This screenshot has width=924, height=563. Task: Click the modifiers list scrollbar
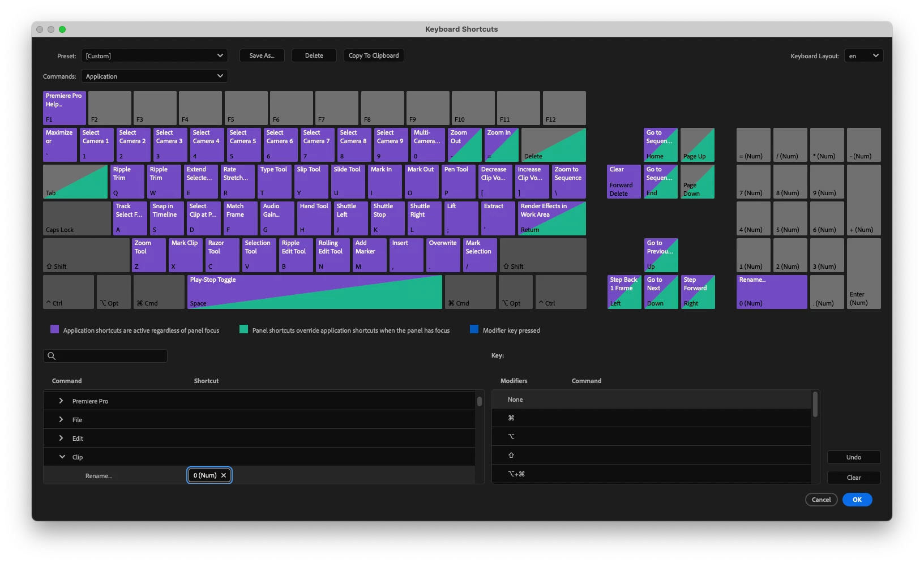[815, 405]
